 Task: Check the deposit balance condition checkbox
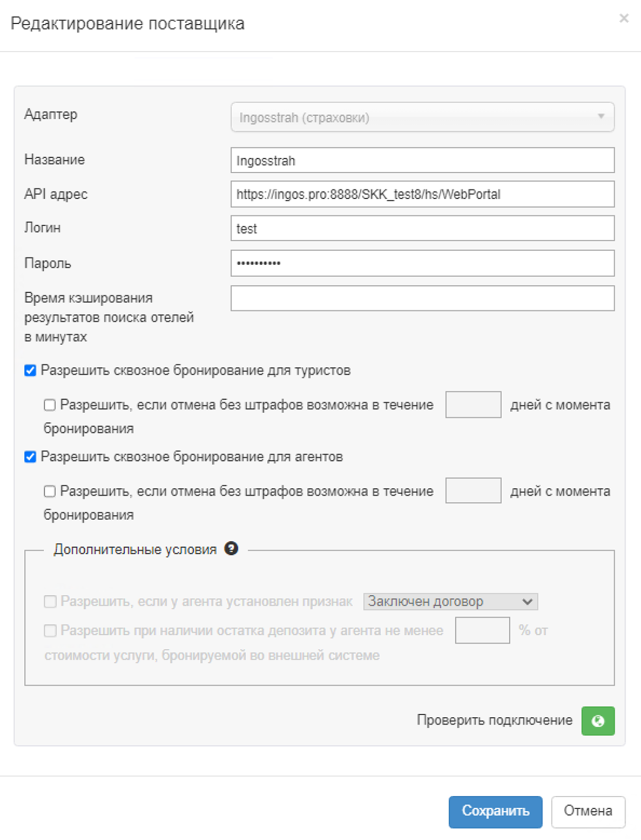pyautogui.click(x=50, y=631)
